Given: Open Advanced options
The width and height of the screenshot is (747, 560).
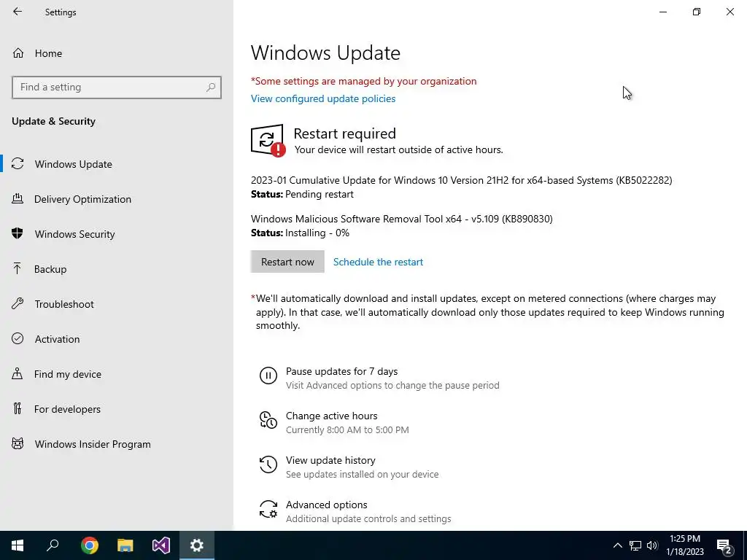Looking at the screenshot, I should pos(326,505).
